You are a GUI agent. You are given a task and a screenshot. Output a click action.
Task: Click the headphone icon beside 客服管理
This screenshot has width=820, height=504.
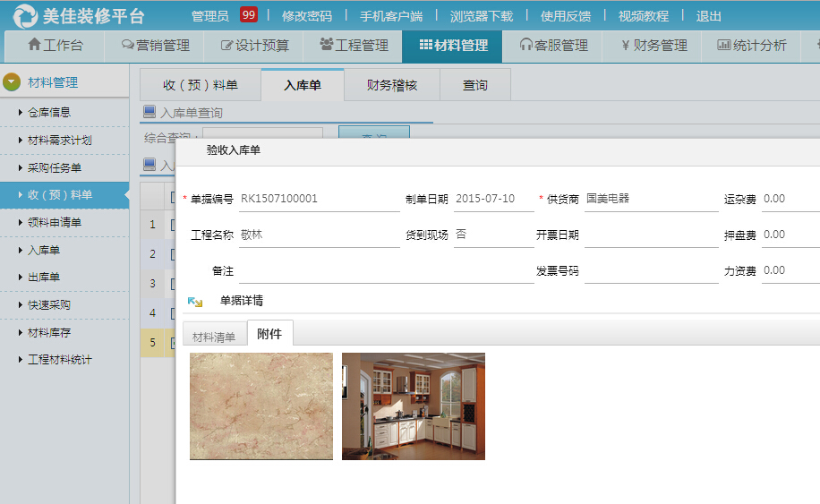click(x=525, y=46)
